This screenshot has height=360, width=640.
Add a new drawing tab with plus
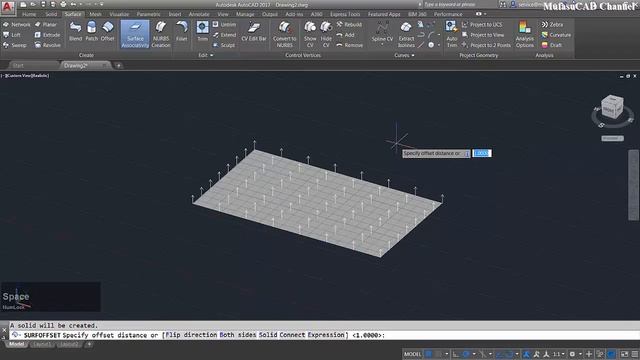118,65
